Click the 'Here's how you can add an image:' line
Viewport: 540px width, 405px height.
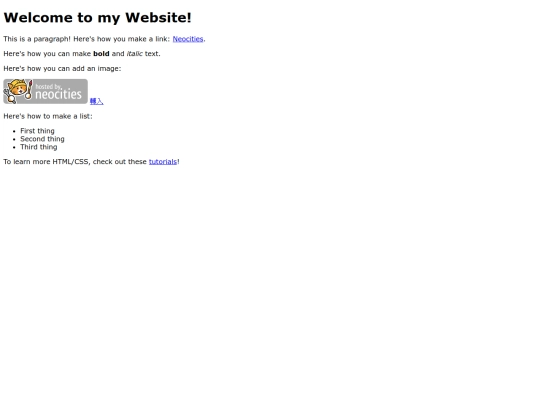(62, 69)
